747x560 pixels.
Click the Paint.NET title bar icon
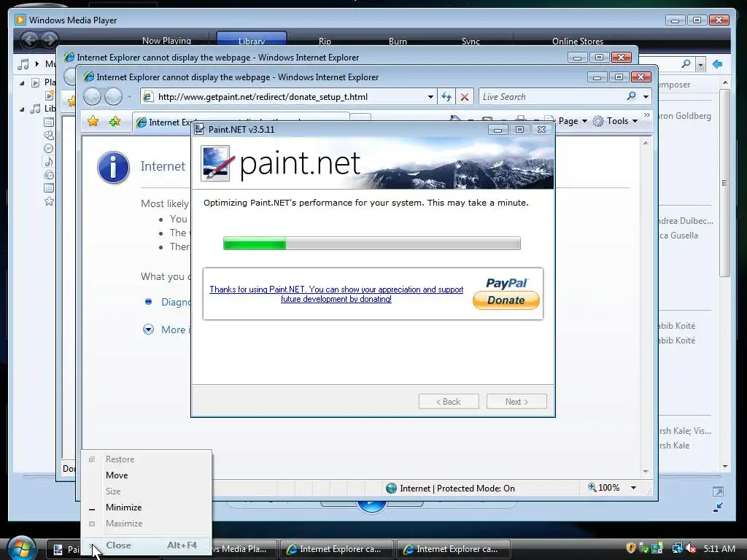tap(200, 130)
